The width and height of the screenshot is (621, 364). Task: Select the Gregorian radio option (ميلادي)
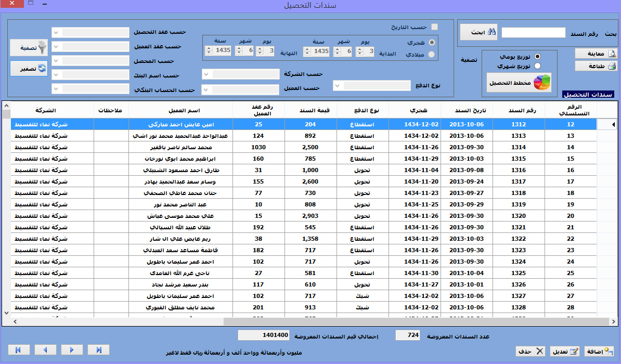point(431,54)
